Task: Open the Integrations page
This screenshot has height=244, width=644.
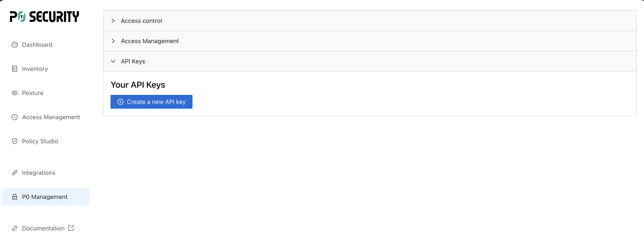Action: (38, 173)
